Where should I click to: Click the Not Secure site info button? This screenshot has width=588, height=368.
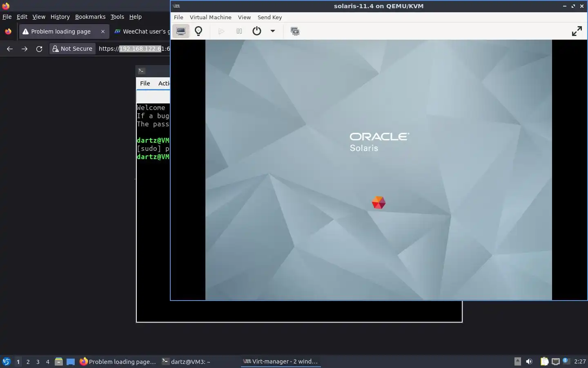coord(73,49)
